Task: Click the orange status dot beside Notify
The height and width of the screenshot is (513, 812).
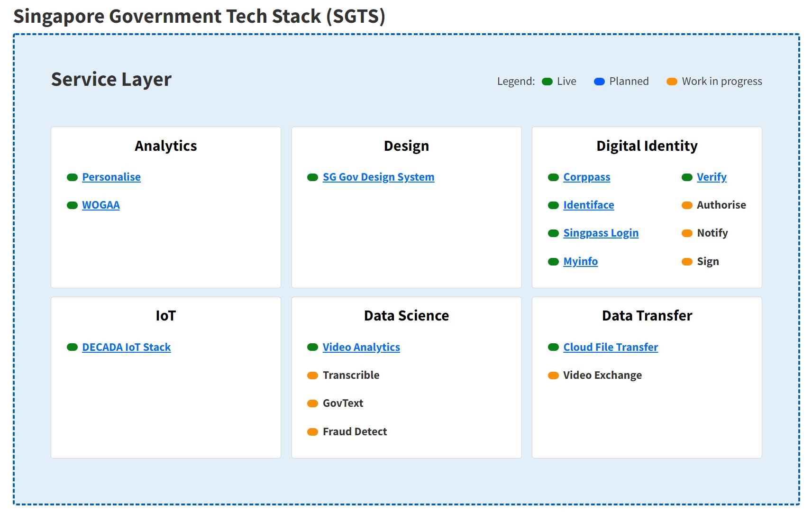Action: [687, 233]
